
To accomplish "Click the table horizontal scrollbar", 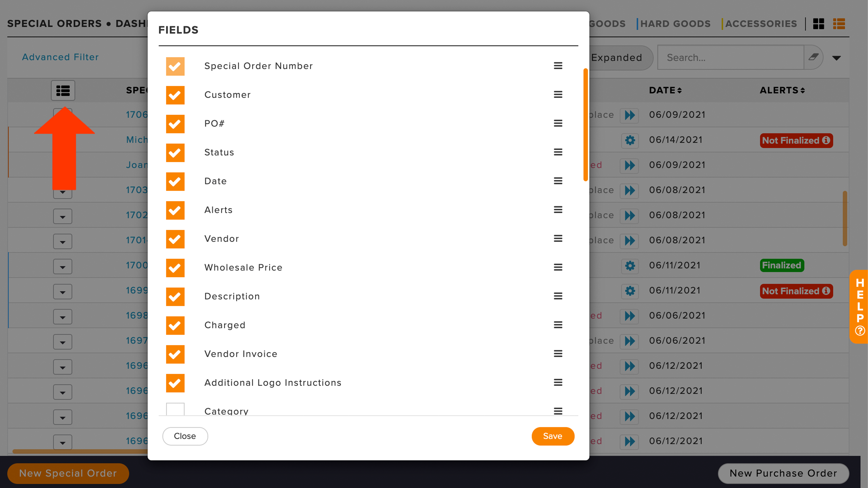I will tap(80, 451).
